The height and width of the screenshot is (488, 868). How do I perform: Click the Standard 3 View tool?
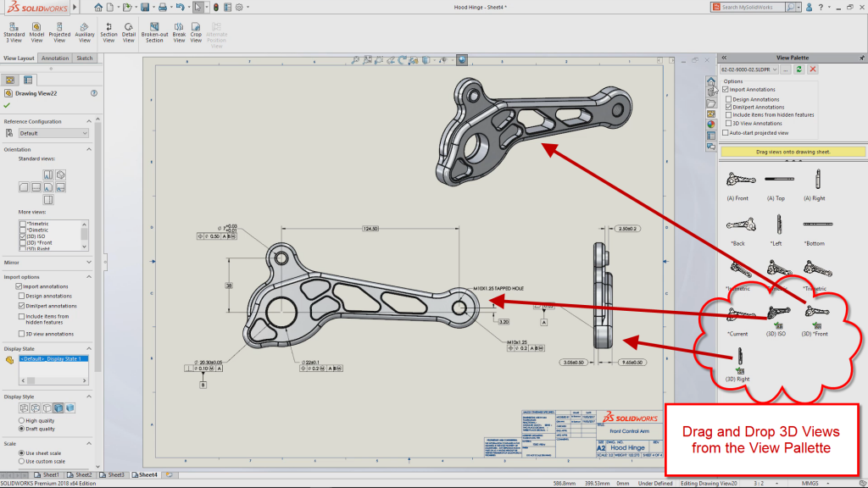click(14, 33)
